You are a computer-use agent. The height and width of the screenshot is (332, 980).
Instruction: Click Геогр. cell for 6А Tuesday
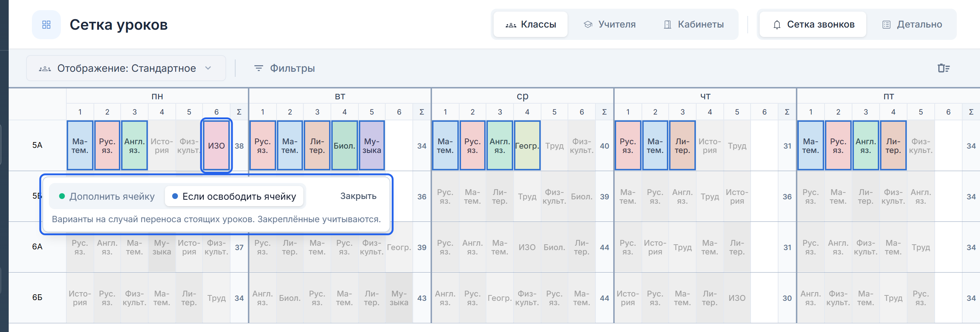click(x=399, y=247)
